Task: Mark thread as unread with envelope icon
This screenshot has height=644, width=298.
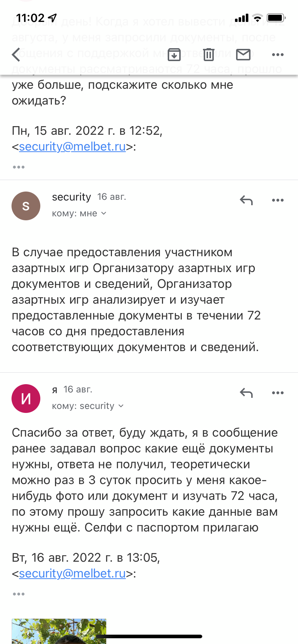Action: pos(243,55)
